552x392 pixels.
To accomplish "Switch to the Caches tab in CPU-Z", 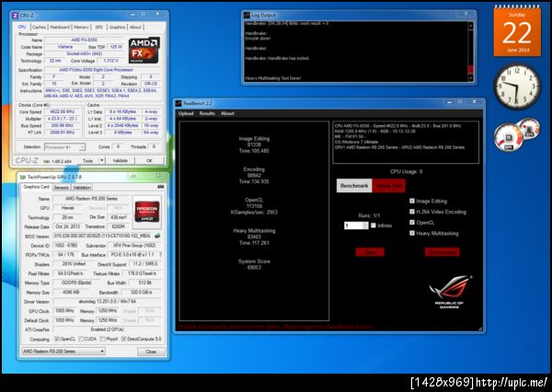I will click(x=39, y=27).
